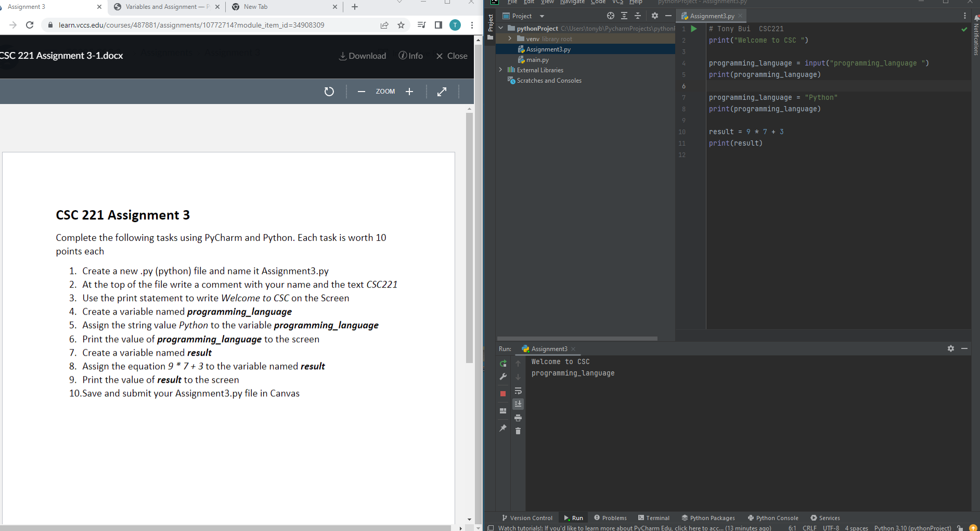
Task: Click the browser address bar
Action: (x=208, y=24)
